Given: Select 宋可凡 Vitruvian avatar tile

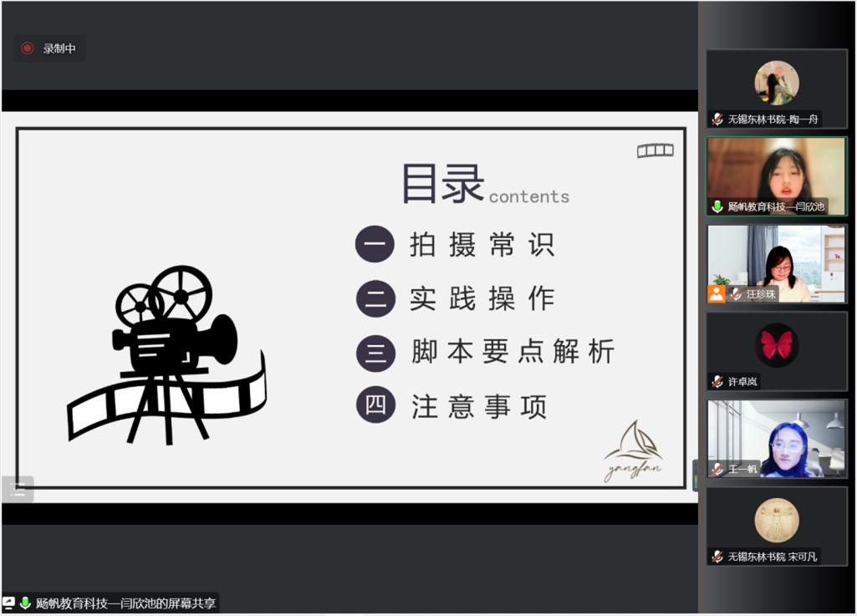Looking at the screenshot, I should pos(776,520).
